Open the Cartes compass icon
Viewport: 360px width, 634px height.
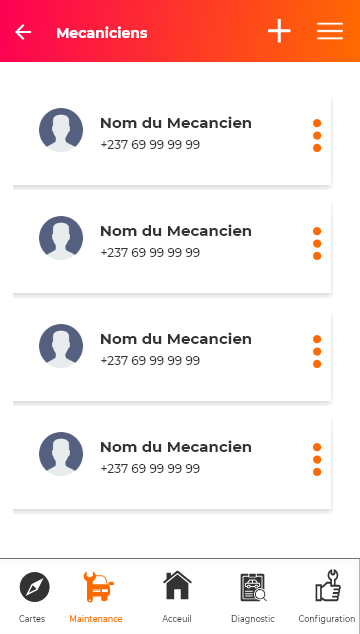35,587
